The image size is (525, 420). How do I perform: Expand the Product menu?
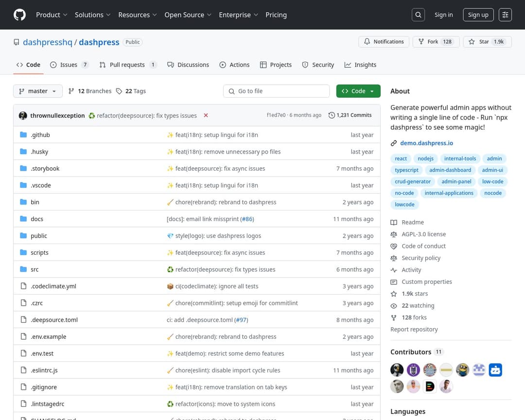click(52, 15)
